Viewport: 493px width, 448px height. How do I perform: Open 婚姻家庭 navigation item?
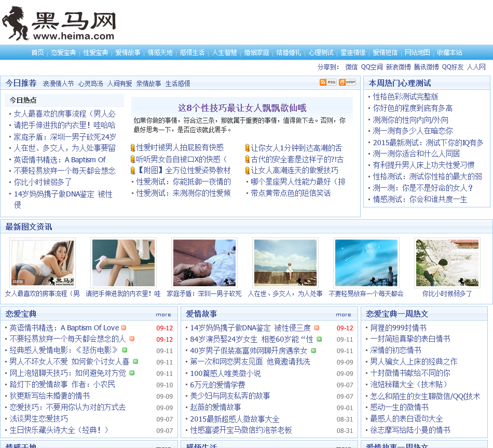click(256, 52)
